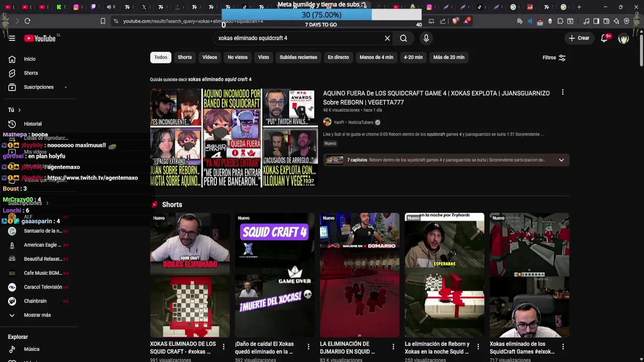Image resolution: width=644 pixels, height=362 pixels.
Task: Open the Xokas eliminado SquidCraft short thumbnail
Action: (529, 275)
